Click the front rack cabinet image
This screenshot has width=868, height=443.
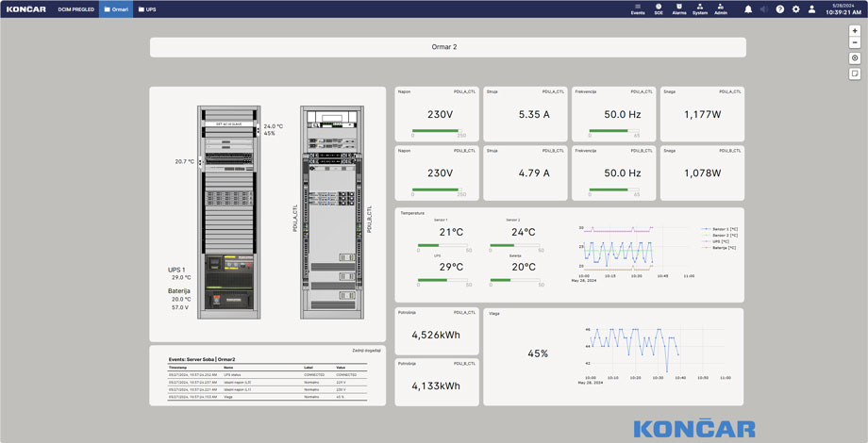[x=228, y=212]
